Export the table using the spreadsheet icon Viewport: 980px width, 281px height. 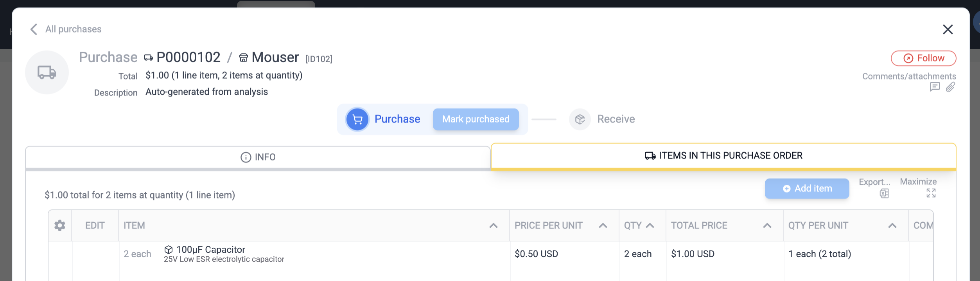pos(884,193)
